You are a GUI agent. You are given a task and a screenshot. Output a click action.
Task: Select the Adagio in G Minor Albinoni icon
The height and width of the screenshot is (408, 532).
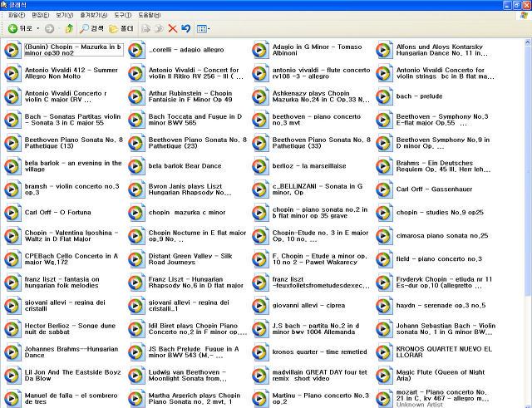[x=260, y=50]
